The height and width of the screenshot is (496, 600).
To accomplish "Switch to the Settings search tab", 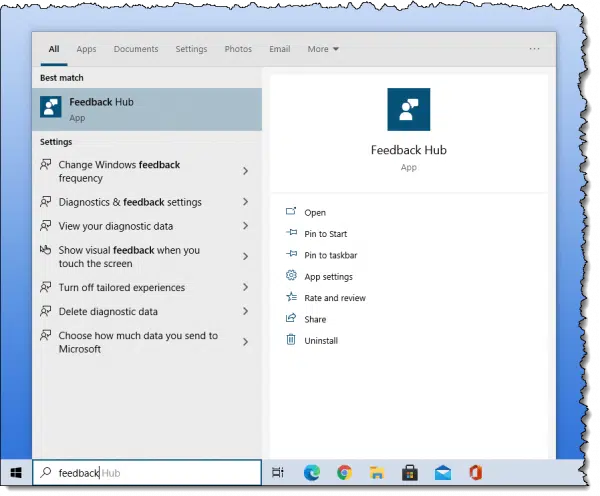I will (x=191, y=49).
